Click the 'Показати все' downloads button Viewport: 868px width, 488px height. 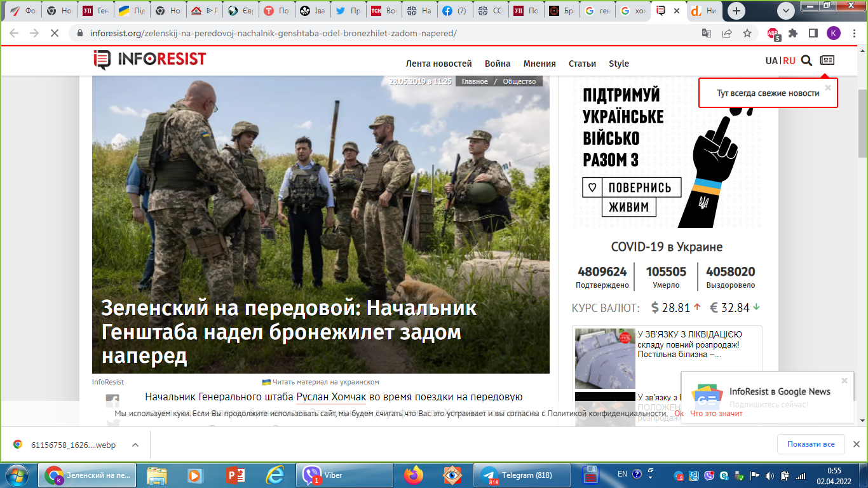(x=811, y=444)
